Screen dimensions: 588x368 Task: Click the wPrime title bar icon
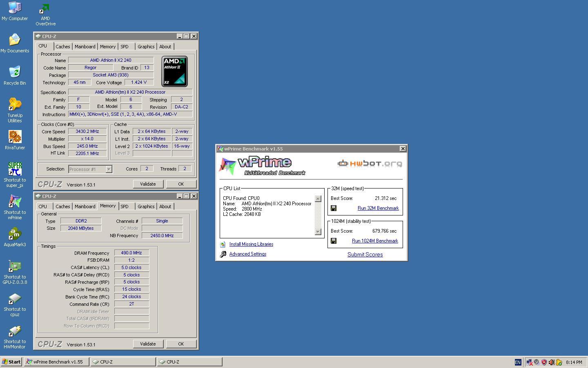tap(220, 149)
